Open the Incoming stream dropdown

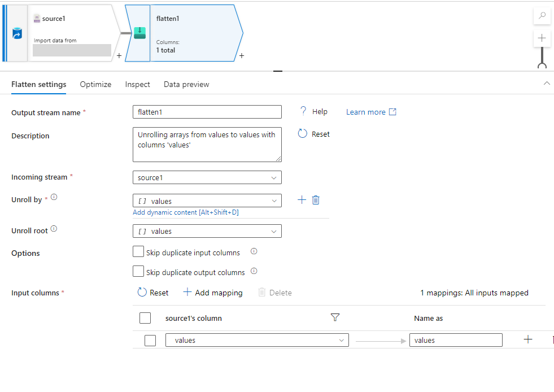point(207,177)
